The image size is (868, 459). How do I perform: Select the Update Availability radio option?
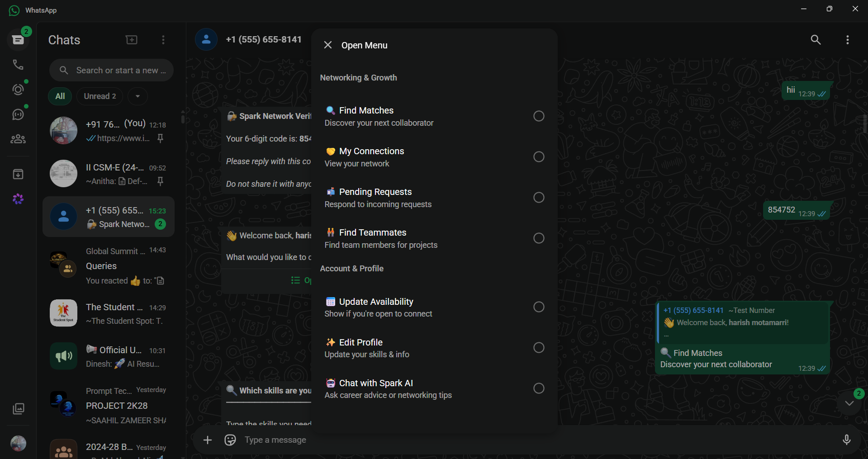point(539,307)
